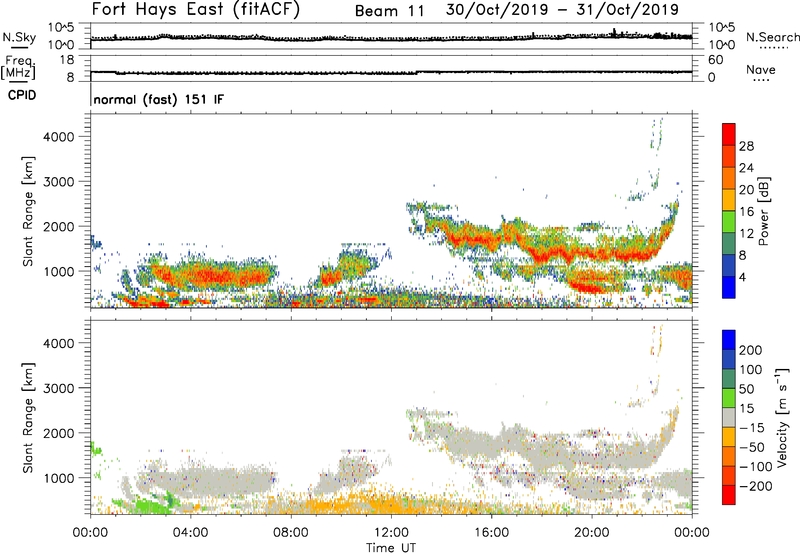Image resolution: width=800 pixels, height=554 pixels.
Task: Select the "Slant Range [km]" label of power panel
Action: click(x=28, y=211)
